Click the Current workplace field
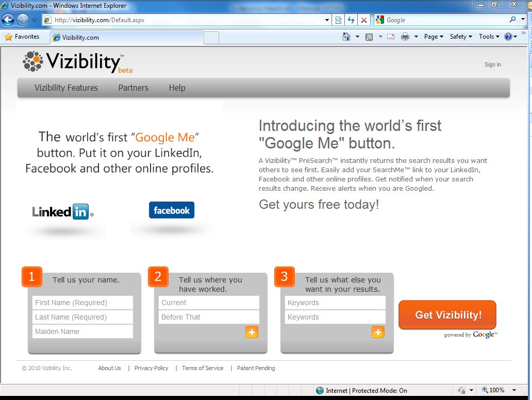Viewport: 532px width, 400px height. pos(209,303)
